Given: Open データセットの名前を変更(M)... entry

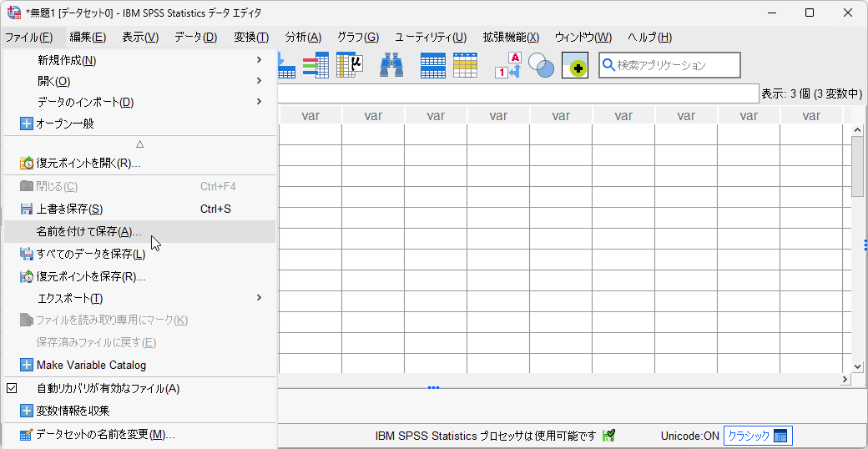Looking at the screenshot, I should coord(139,434).
